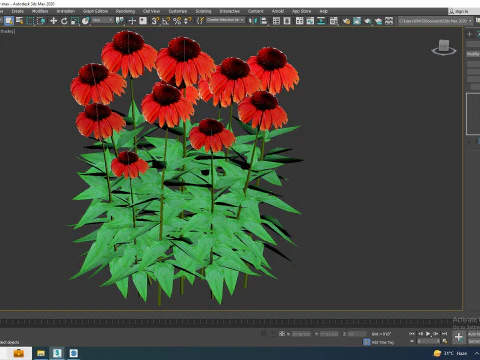Viewport: 480px width, 360px height.
Task: Open the Animation menu
Action: click(x=65, y=11)
